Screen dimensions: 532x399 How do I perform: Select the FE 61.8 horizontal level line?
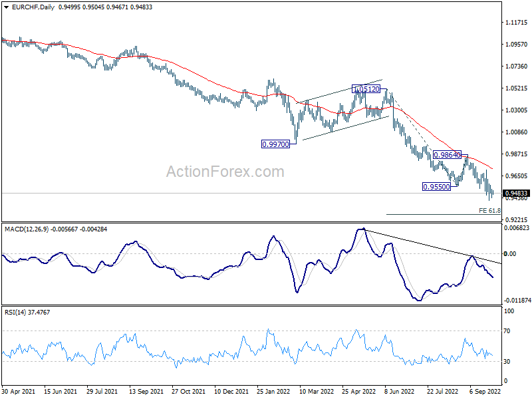[443, 214]
